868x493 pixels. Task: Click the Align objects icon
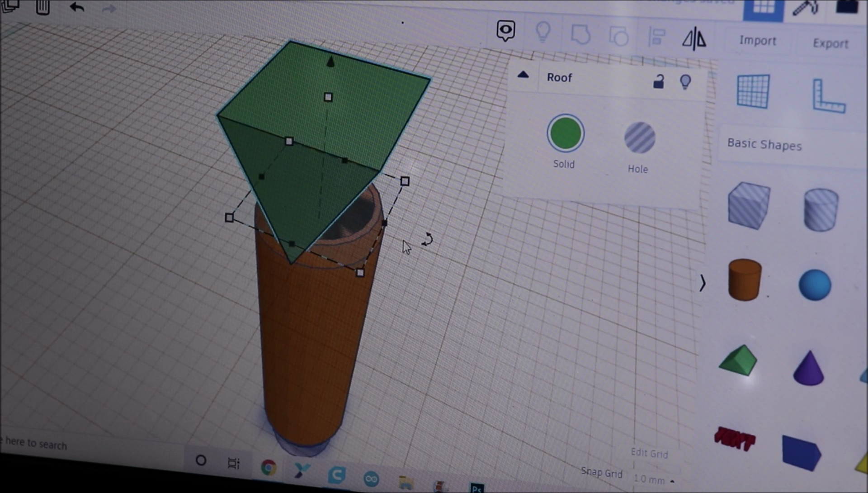pyautogui.click(x=656, y=37)
